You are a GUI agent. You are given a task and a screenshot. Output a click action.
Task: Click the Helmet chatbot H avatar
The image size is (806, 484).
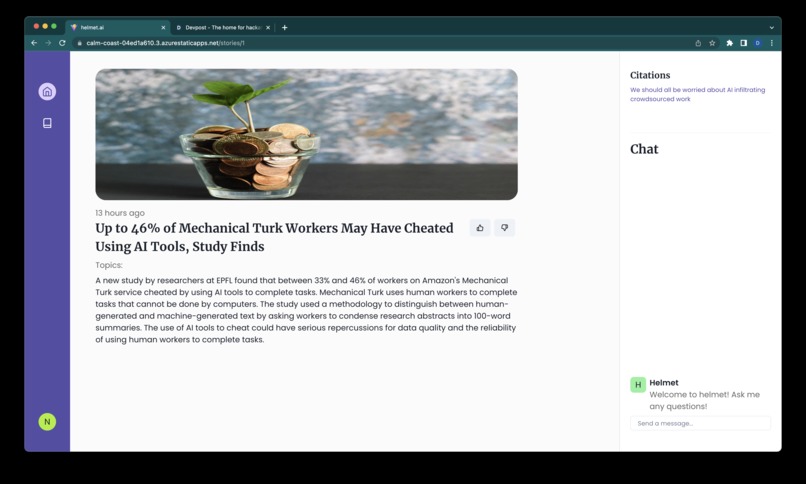point(638,384)
